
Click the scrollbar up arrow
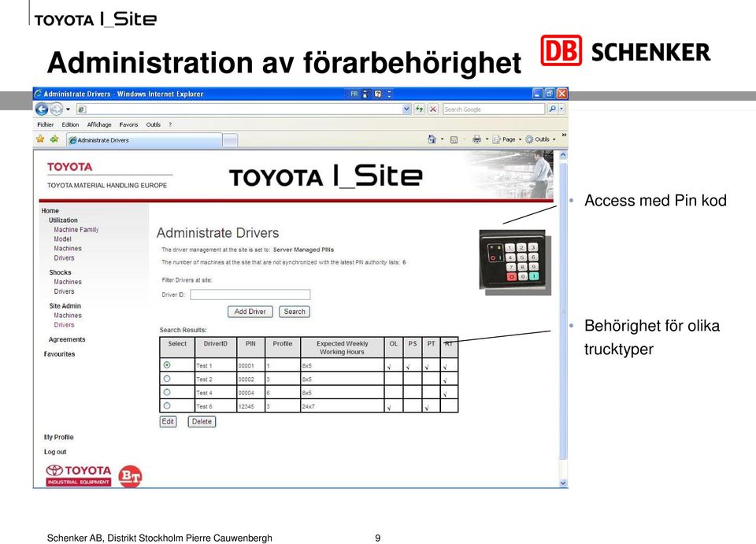[563, 155]
